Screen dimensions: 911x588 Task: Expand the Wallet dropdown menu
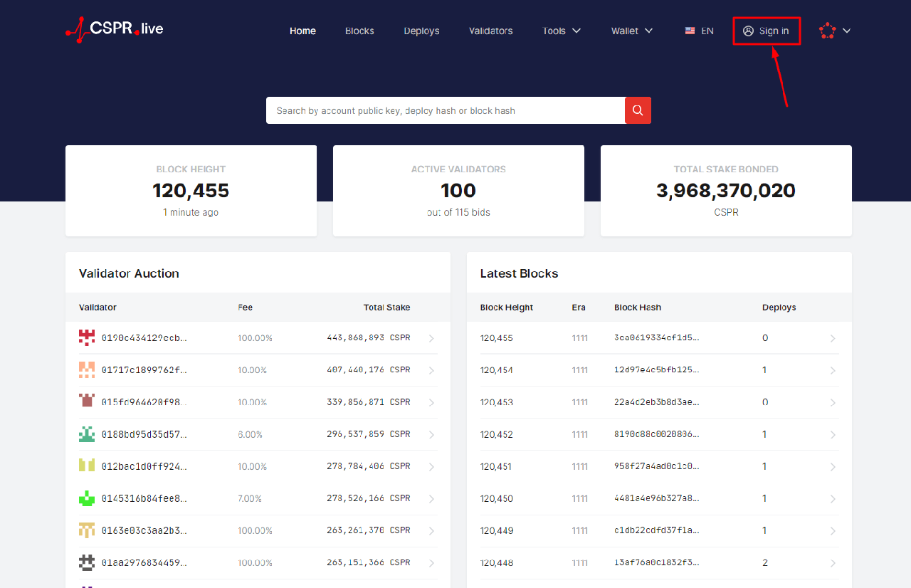(632, 31)
